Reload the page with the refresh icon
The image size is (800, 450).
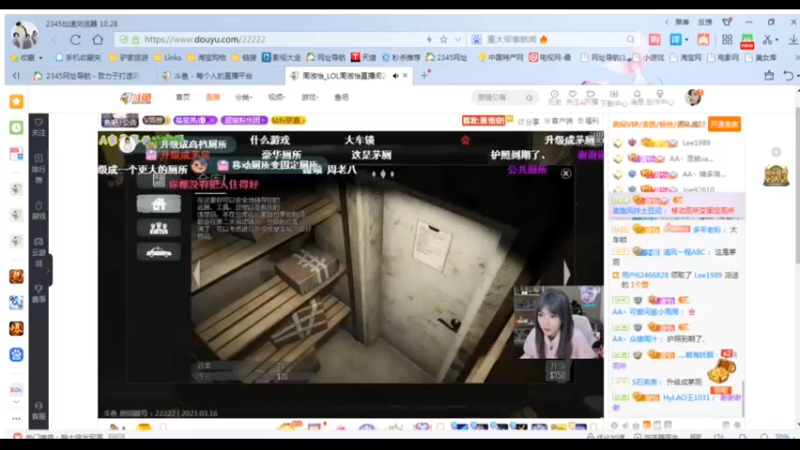click(x=76, y=40)
